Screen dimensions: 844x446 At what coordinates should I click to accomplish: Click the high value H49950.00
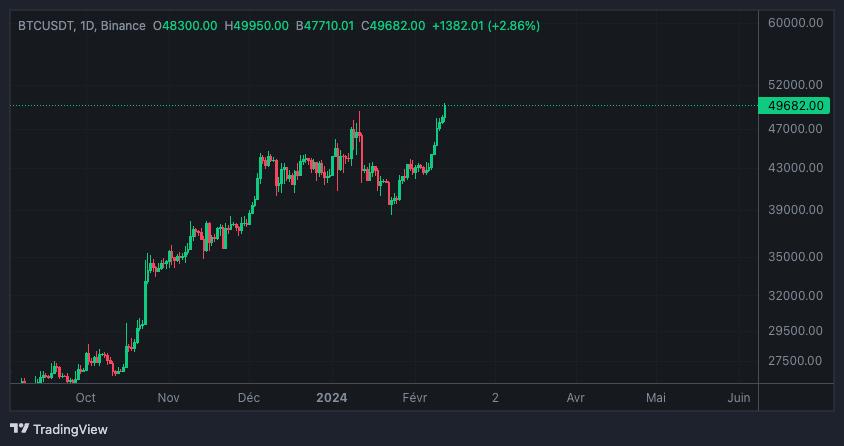coord(256,26)
